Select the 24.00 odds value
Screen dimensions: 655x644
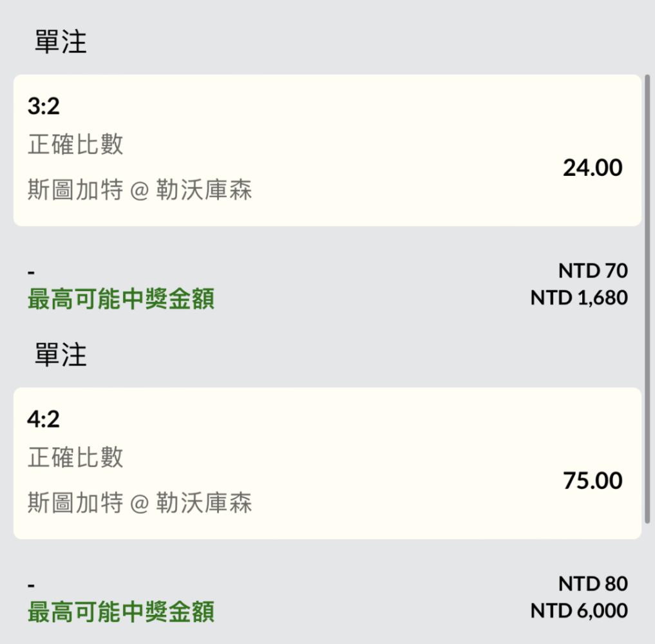(593, 168)
